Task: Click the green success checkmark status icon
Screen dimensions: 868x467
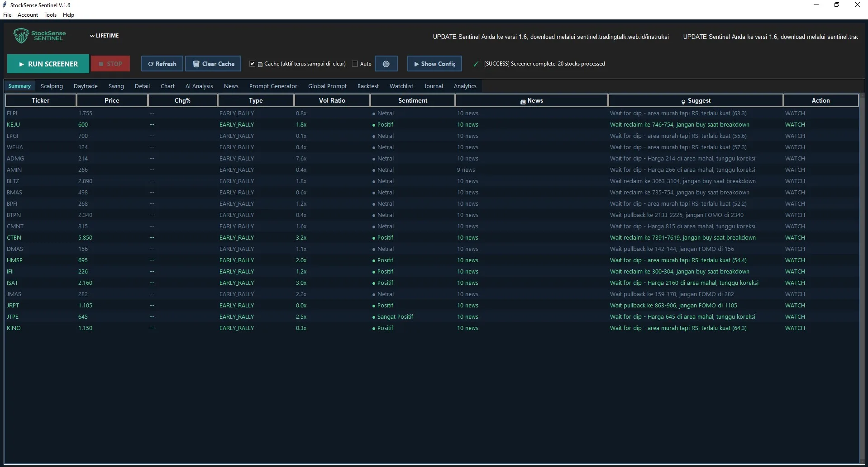Action: (476, 64)
